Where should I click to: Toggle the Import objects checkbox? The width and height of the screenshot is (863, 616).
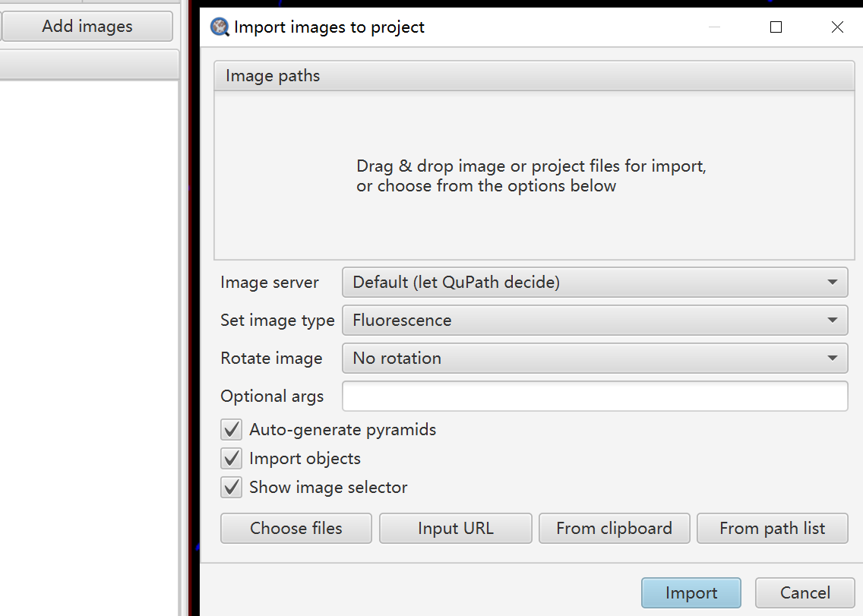pyautogui.click(x=231, y=459)
